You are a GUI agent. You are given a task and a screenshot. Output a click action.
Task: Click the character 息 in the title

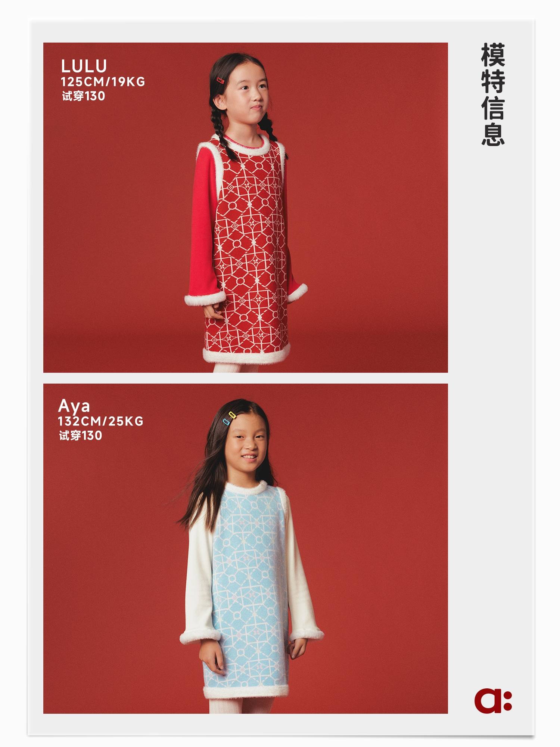[493, 134]
